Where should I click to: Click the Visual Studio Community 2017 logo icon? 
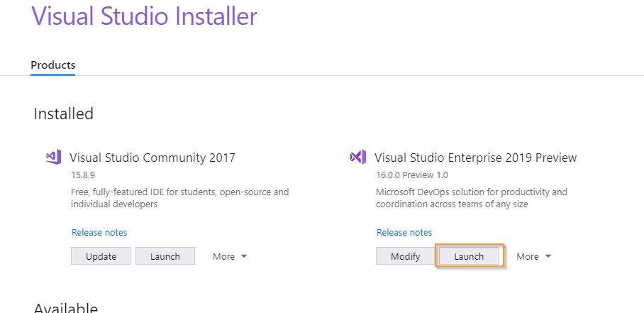pyautogui.click(x=53, y=157)
